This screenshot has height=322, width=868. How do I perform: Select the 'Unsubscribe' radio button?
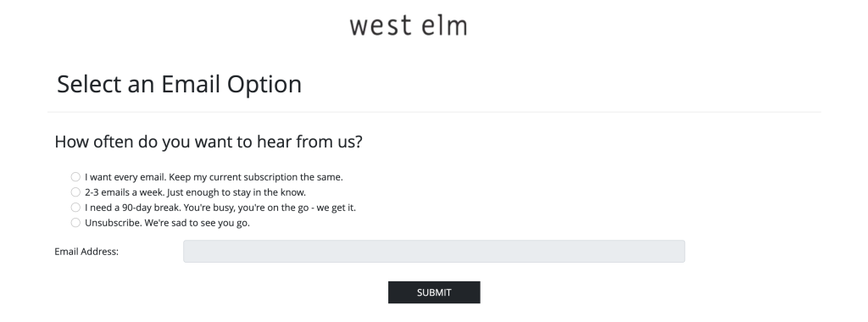pyautogui.click(x=75, y=223)
